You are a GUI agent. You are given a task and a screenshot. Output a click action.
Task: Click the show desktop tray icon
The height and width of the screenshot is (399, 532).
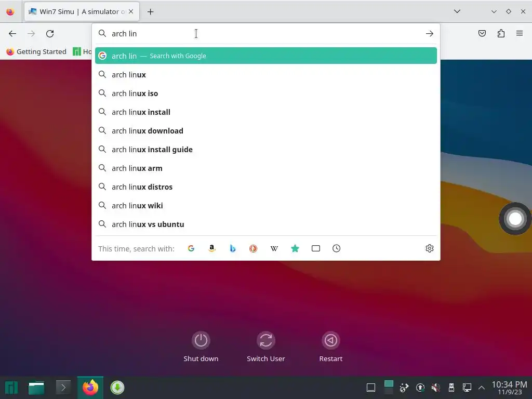click(371, 388)
